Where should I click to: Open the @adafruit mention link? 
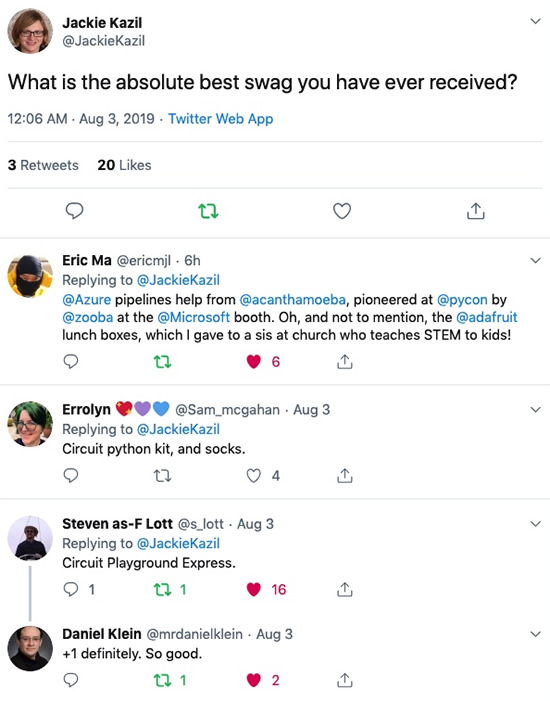(487, 317)
